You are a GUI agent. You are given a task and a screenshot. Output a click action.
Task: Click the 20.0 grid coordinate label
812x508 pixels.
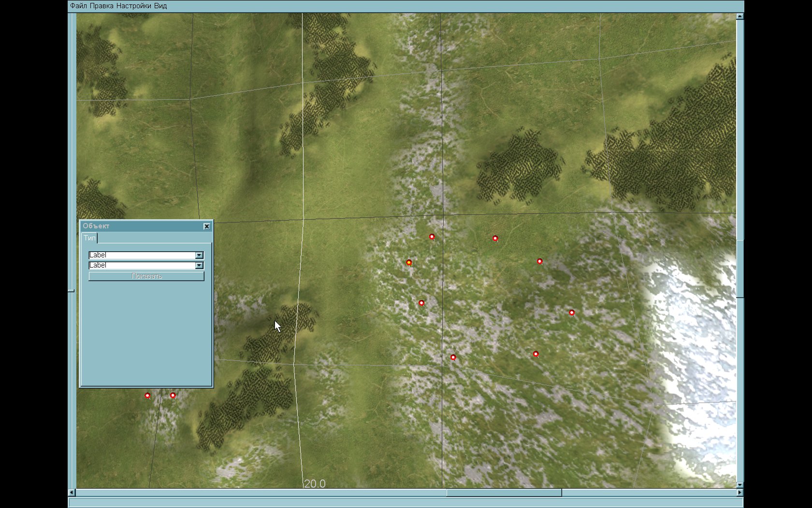click(315, 483)
